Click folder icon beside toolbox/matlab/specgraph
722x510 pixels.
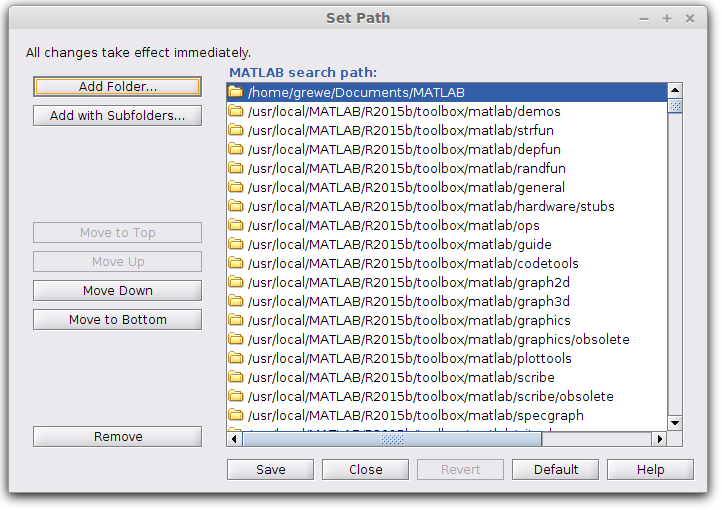236,415
